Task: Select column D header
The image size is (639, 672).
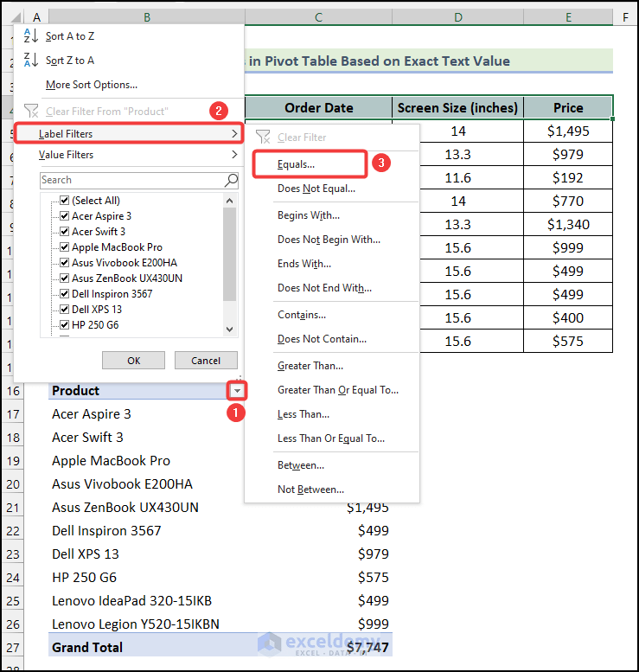Action: click(457, 17)
